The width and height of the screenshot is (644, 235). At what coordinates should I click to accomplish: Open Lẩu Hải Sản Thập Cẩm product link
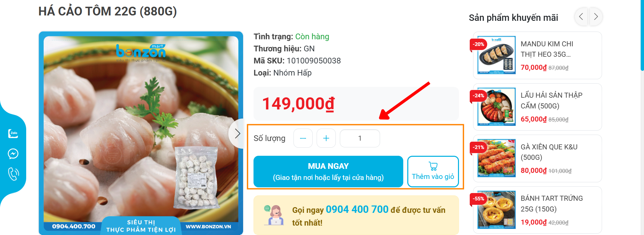tap(551, 101)
